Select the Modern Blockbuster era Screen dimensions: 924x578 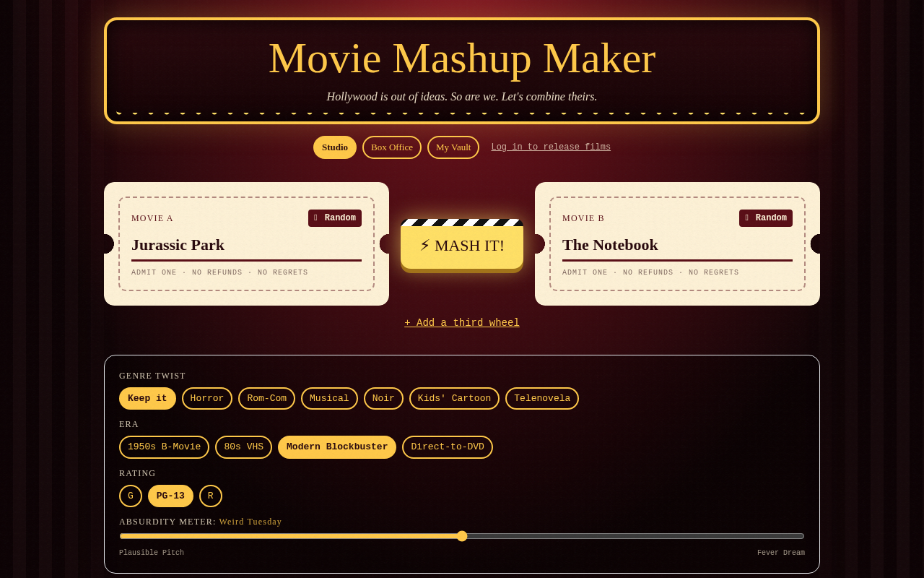point(337,447)
